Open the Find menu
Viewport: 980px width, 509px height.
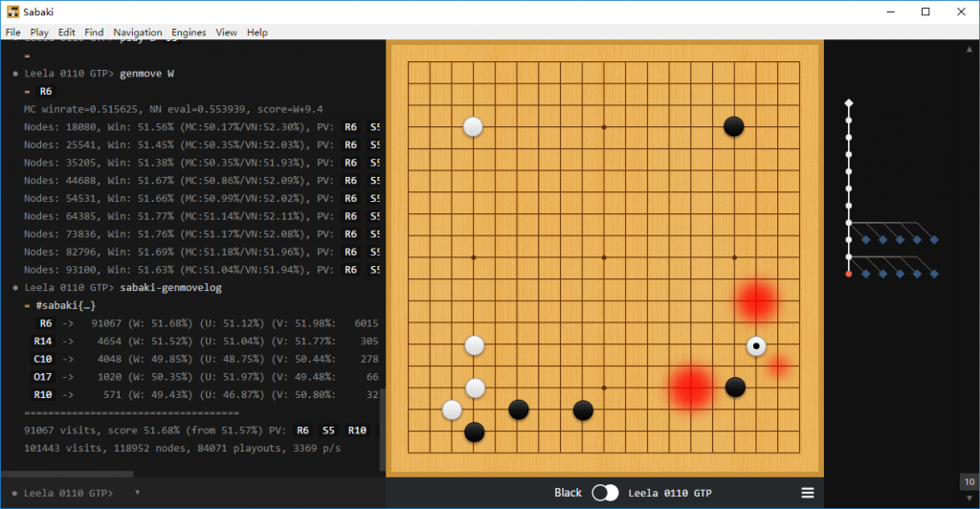pyautogui.click(x=94, y=32)
